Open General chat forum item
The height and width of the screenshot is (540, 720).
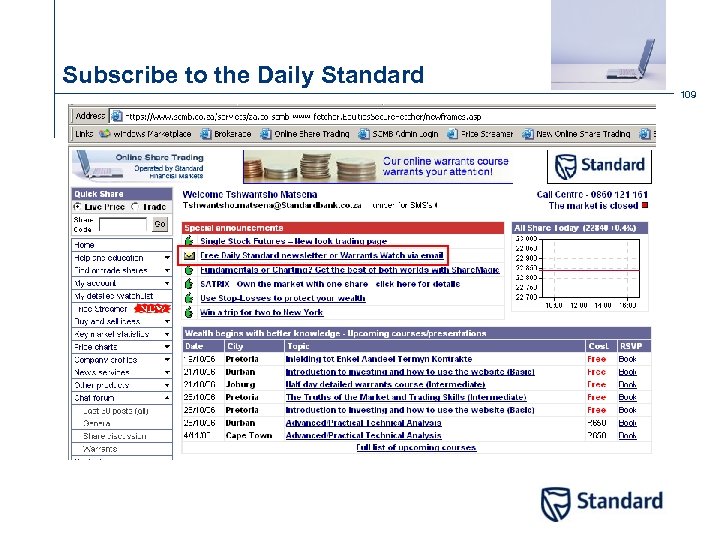tap(122, 423)
